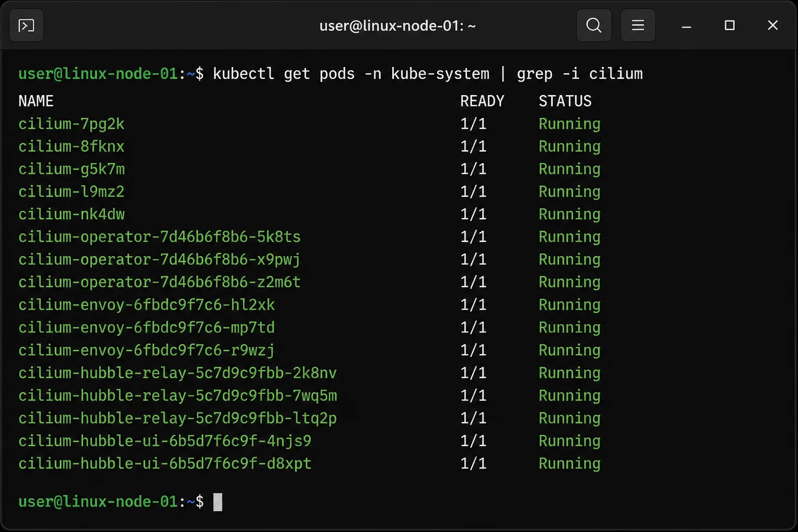Image resolution: width=798 pixels, height=532 pixels.
Task: Select pod name cilium-l9mz2
Action: (72, 192)
